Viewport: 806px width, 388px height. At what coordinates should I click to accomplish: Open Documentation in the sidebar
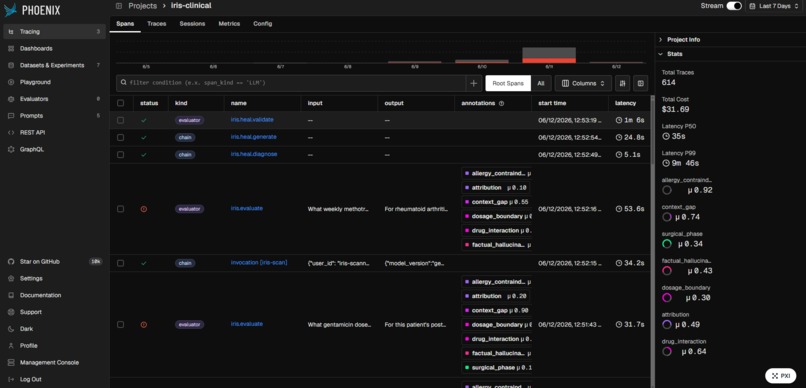[x=54, y=295]
